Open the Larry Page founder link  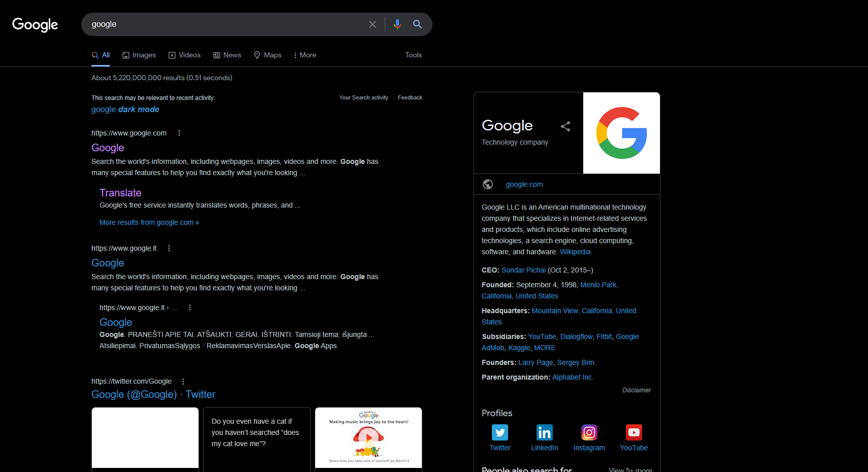coord(536,362)
